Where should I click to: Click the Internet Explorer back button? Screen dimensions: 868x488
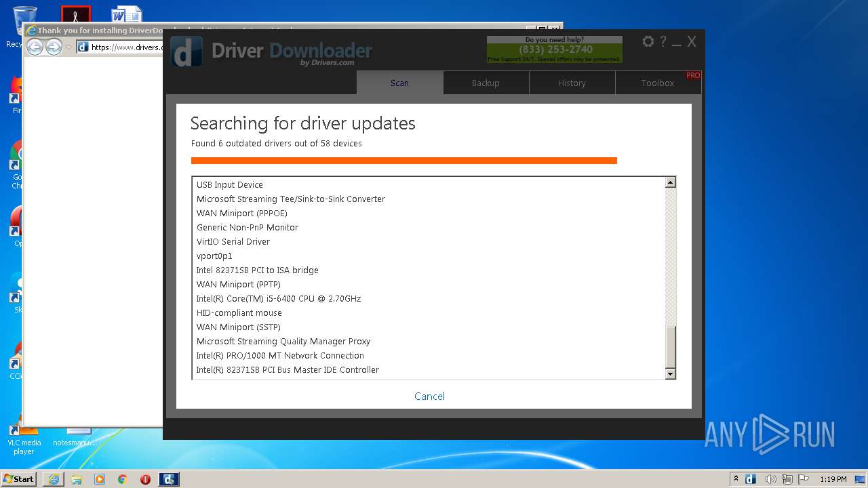click(x=35, y=47)
